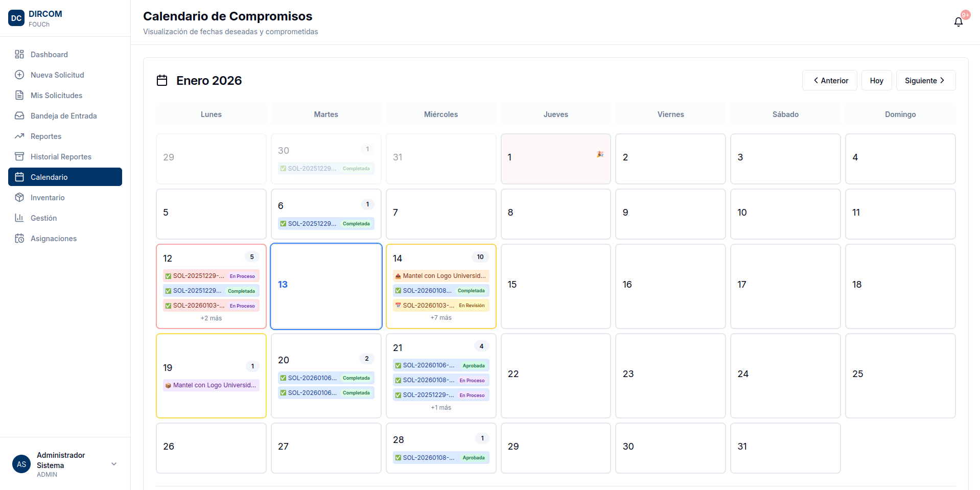
Task: Click the Asignaciones calendar-clock icon
Action: point(19,238)
